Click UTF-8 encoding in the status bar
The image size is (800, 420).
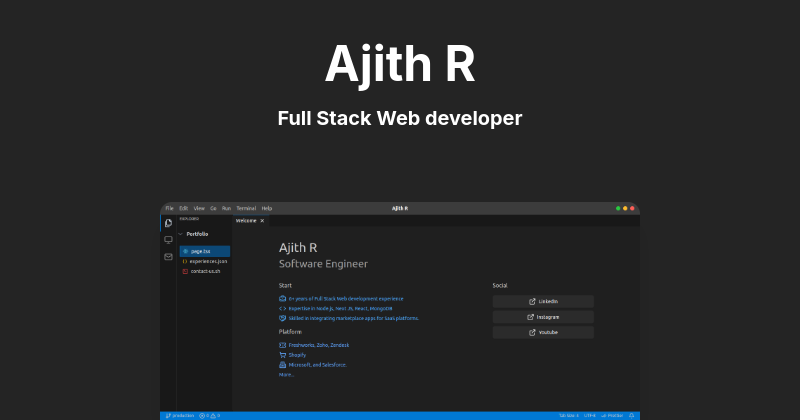pyautogui.click(x=589, y=416)
